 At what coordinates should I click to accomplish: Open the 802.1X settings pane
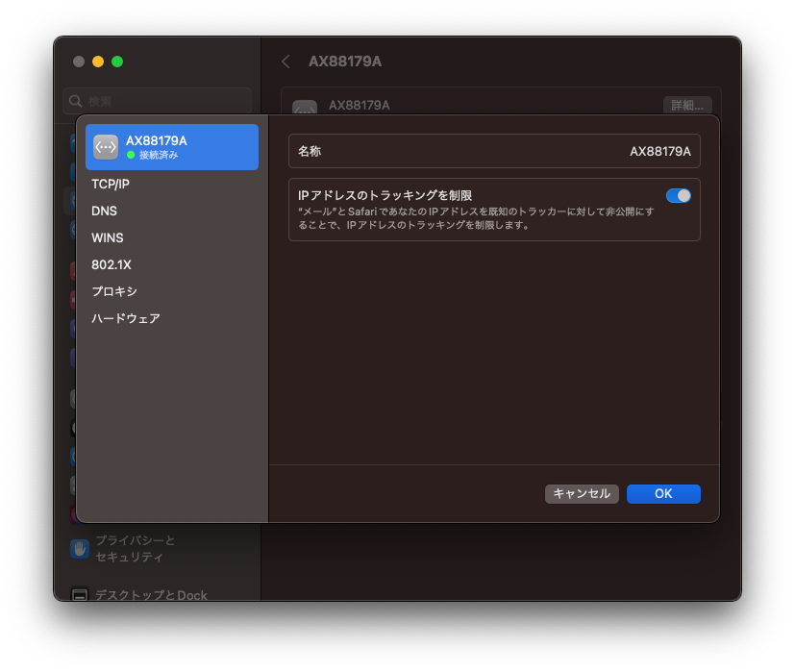110,263
